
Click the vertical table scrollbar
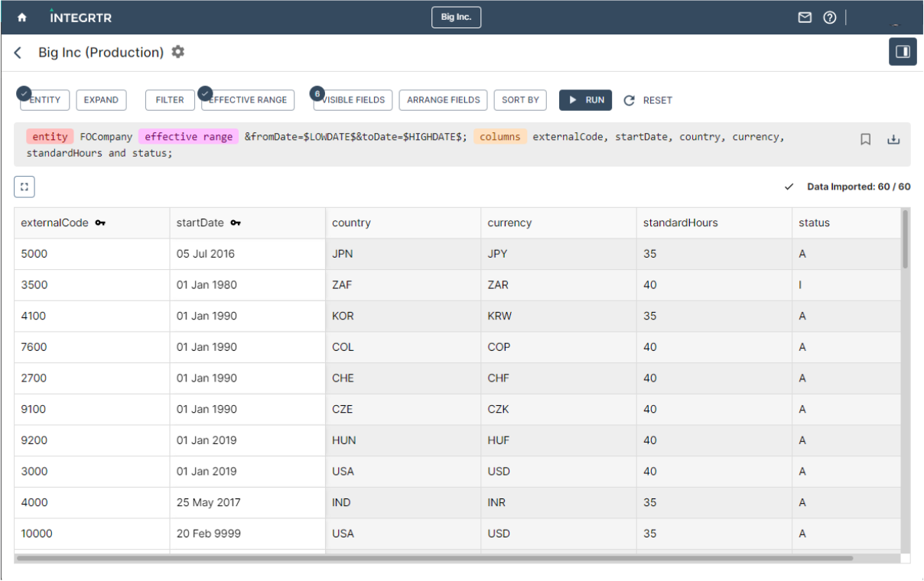tap(906, 239)
